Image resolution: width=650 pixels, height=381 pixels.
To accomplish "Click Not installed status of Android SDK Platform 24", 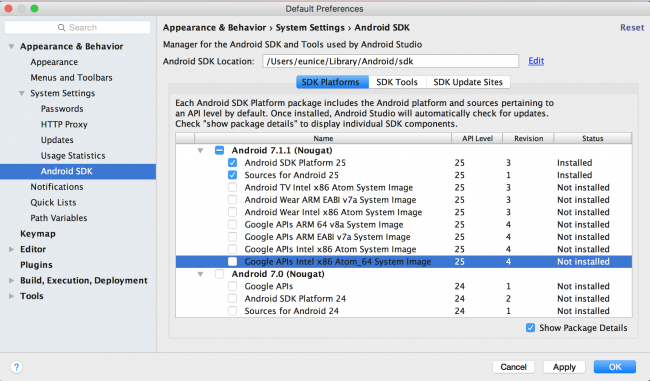I will tap(583, 299).
